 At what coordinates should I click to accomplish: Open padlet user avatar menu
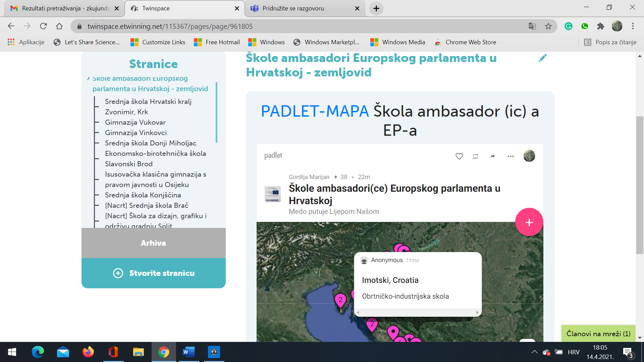pyautogui.click(x=529, y=156)
